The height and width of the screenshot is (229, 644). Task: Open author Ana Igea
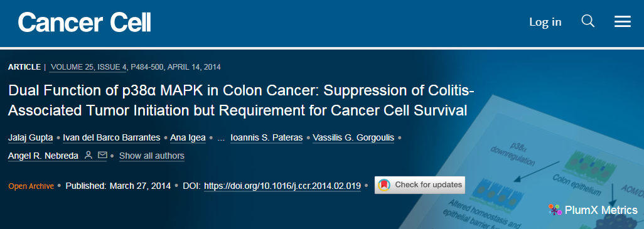(x=188, y=138)
